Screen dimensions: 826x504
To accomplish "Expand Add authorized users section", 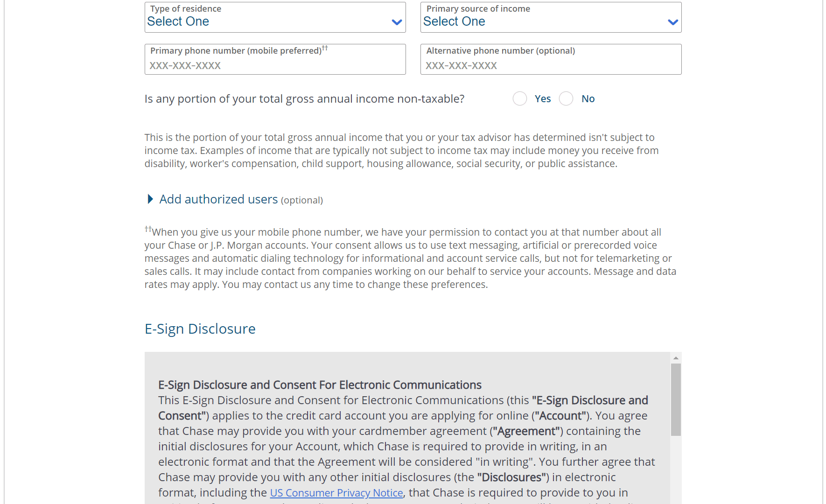I will tap(218, 199).
